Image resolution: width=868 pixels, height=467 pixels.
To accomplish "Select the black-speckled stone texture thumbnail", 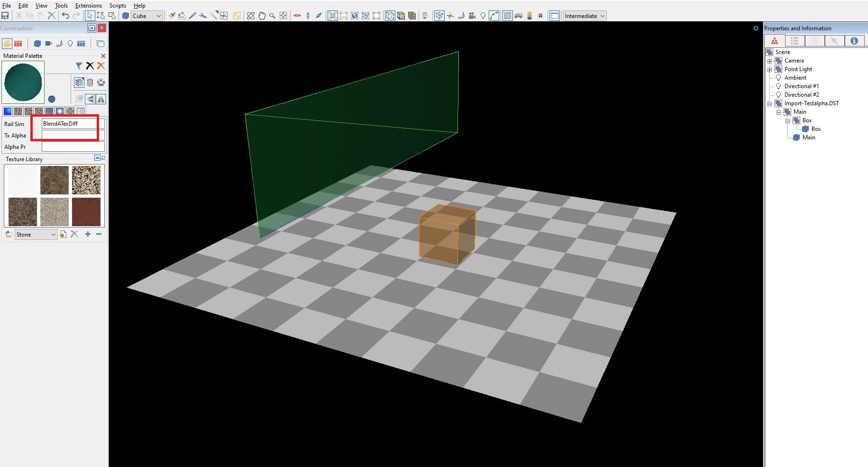I will tap(86, 180).
